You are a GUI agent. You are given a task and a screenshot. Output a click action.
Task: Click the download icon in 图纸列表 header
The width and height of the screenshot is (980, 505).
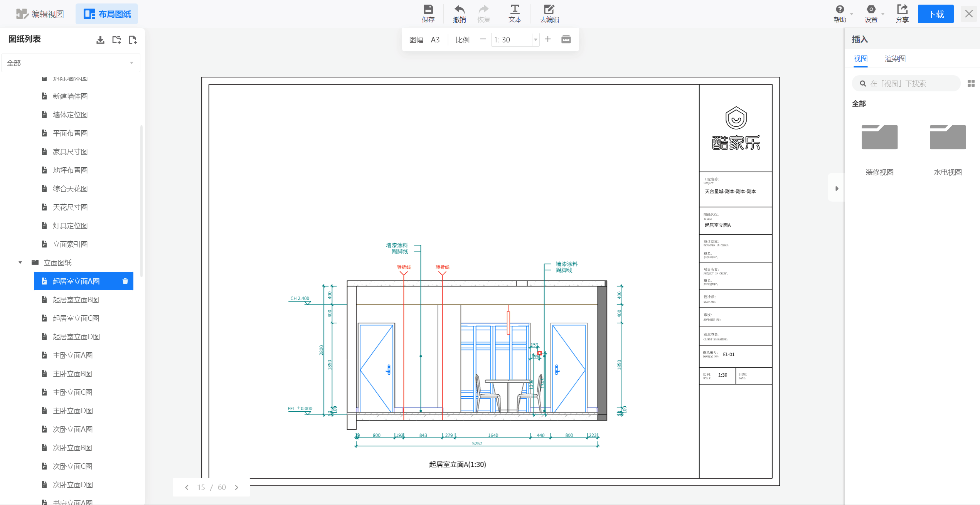100,40
